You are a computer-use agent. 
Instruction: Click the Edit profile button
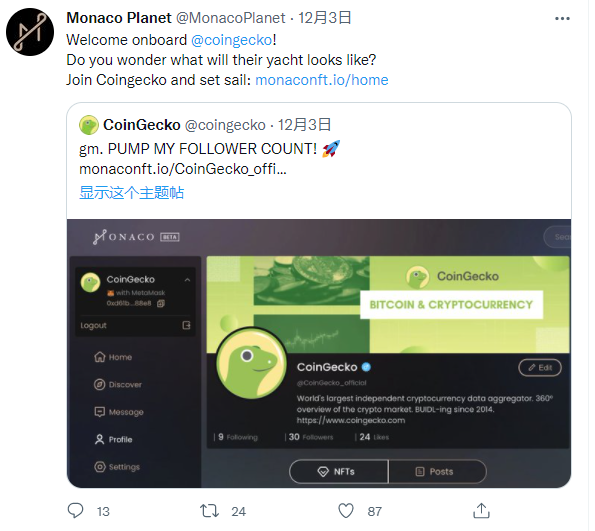pyautogui.click(x=540, y=367)
